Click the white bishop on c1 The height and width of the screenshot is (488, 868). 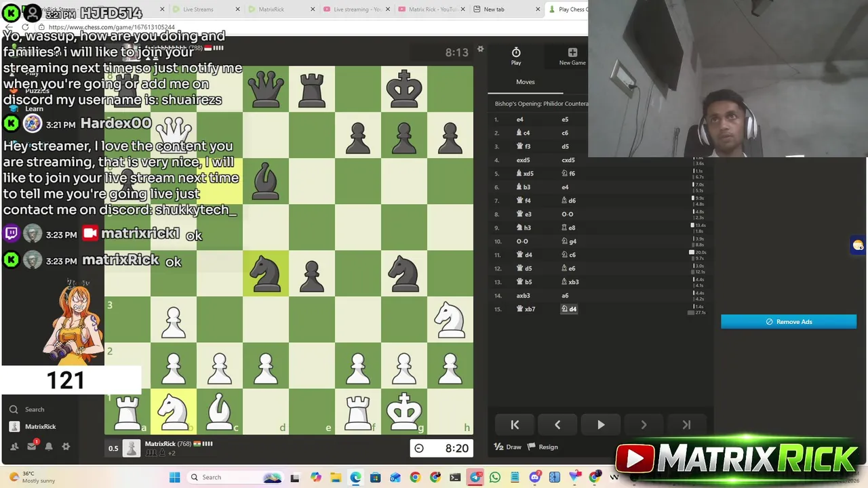(x=220, y=411)
